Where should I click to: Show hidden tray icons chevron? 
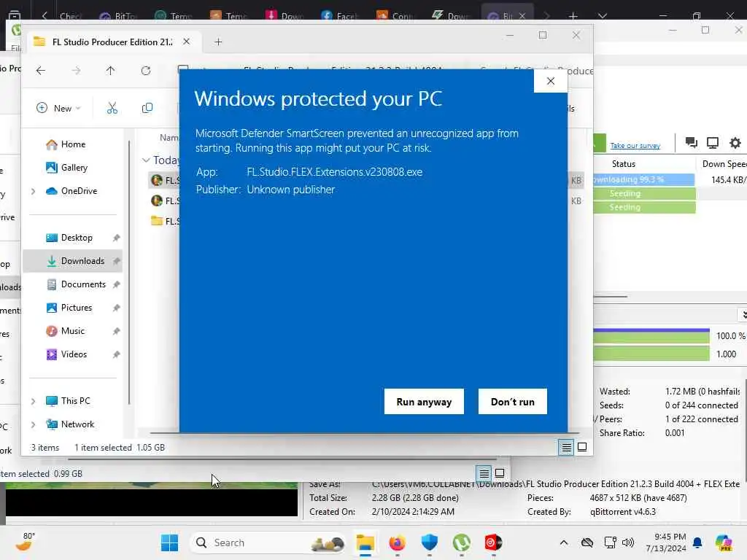(x=564, y=542)
